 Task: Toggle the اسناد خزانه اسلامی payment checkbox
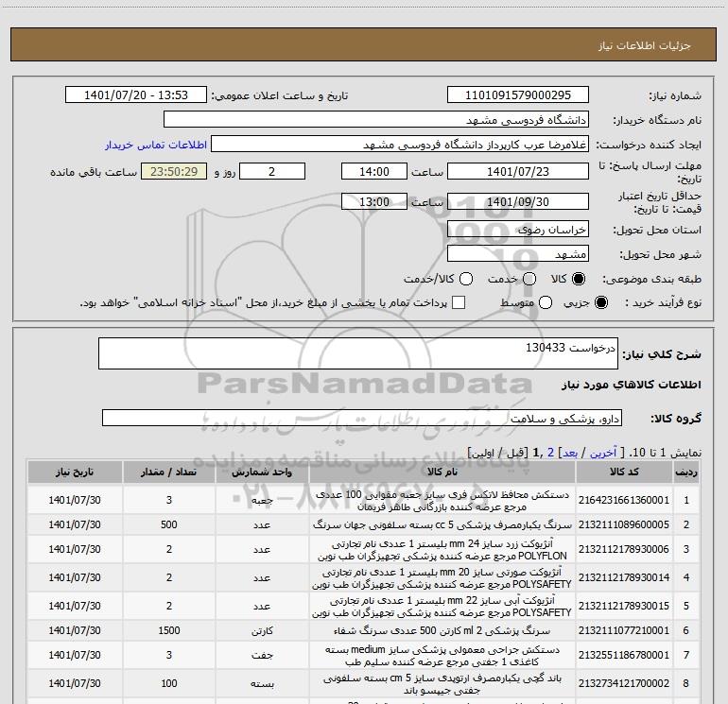pos(459,302)
